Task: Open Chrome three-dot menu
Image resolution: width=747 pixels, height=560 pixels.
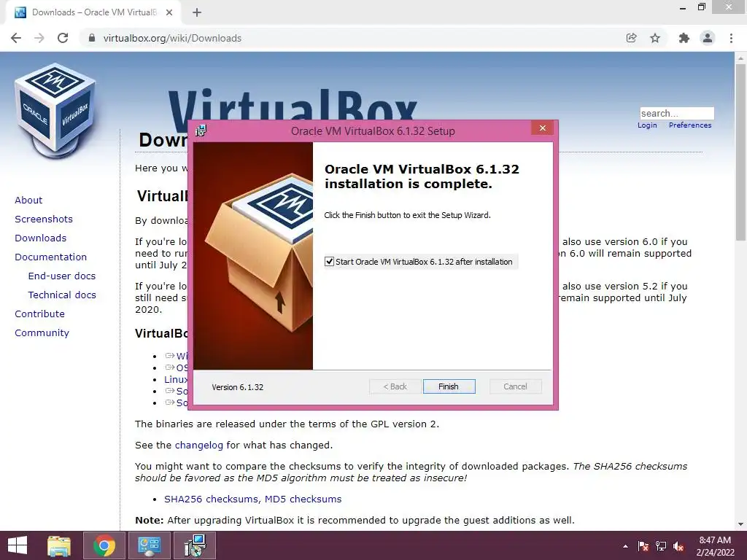Action: (x=731, y=38)
